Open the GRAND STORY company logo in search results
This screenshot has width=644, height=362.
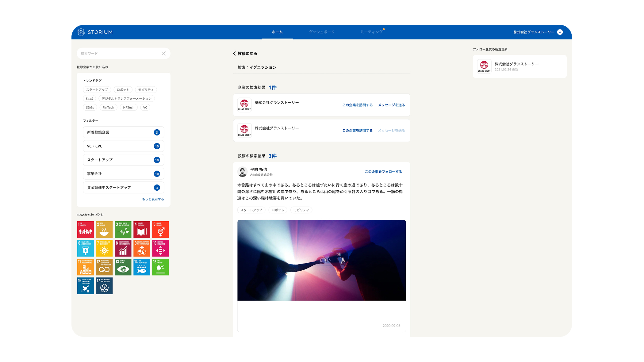click(x=244, y=105)
